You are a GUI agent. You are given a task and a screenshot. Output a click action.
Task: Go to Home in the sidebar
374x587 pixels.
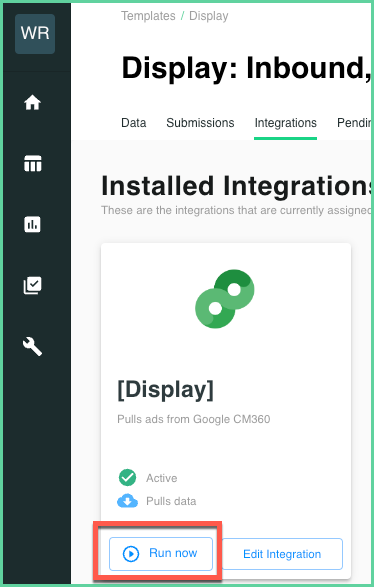pyautogui.click(x=33, y=102)
